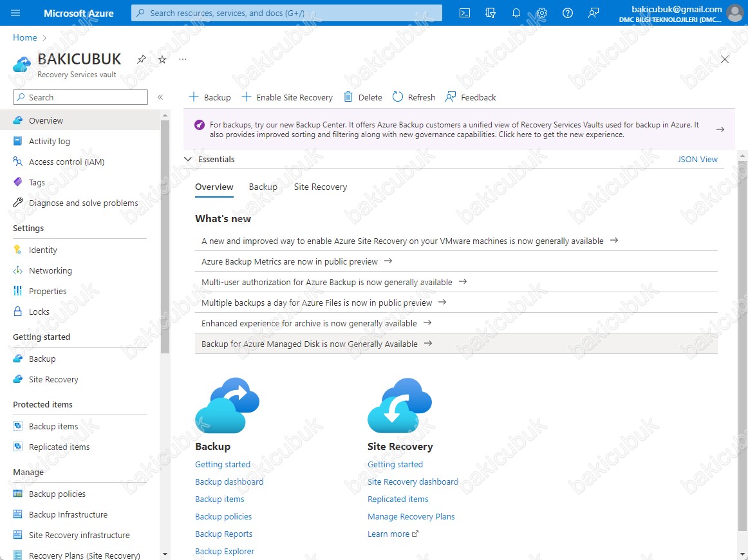Pin BAKICUBUK vault to dashboard
The width and height of the screenshot is (748, 560).
click(x=142, y=59)
